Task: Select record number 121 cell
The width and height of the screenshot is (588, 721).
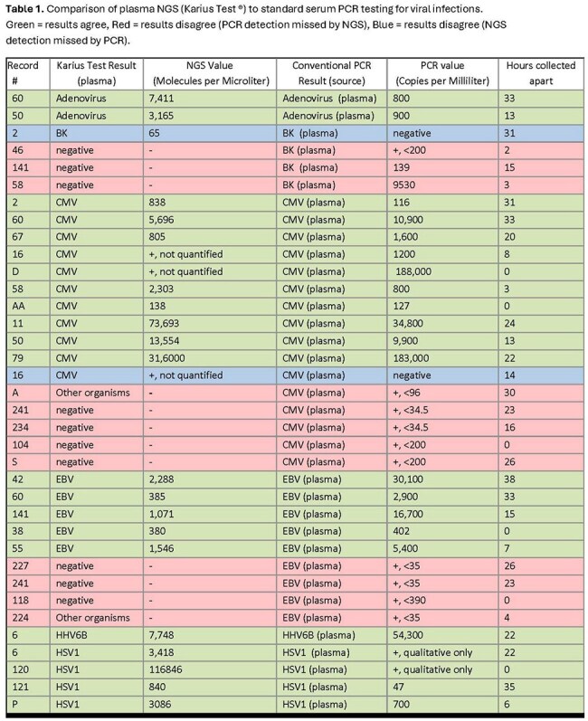Action: (x=28, y=688)
